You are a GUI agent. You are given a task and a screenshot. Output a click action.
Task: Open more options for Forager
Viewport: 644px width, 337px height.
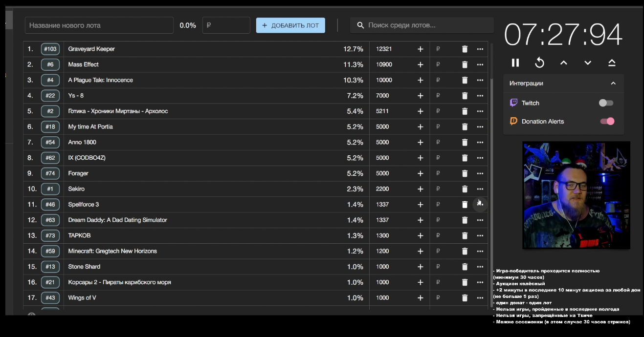pos(480,173)
